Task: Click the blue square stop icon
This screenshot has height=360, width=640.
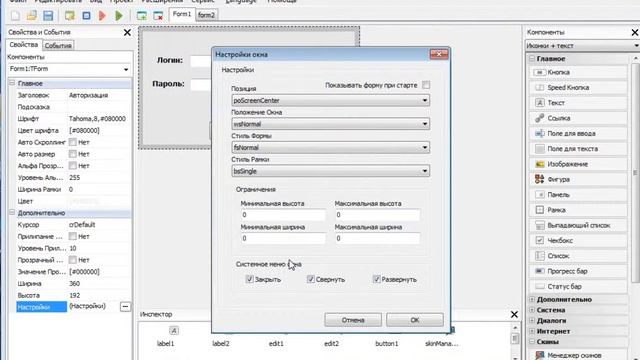Action: click(x=86, y=16)
